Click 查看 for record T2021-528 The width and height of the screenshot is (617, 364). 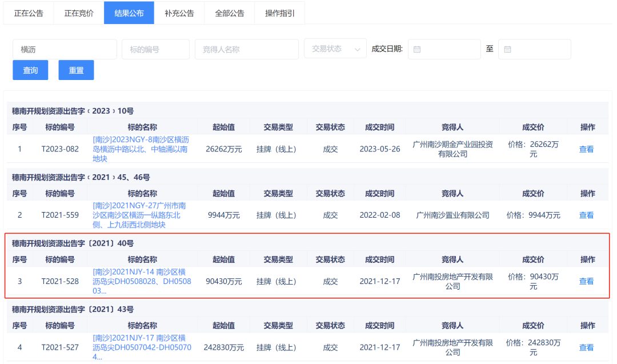(587, 281)
